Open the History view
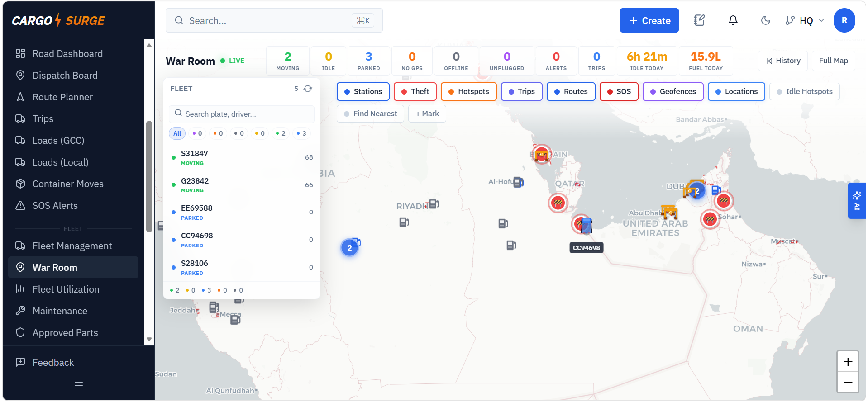Screen dimensions: 868x402 pos(783,61)
